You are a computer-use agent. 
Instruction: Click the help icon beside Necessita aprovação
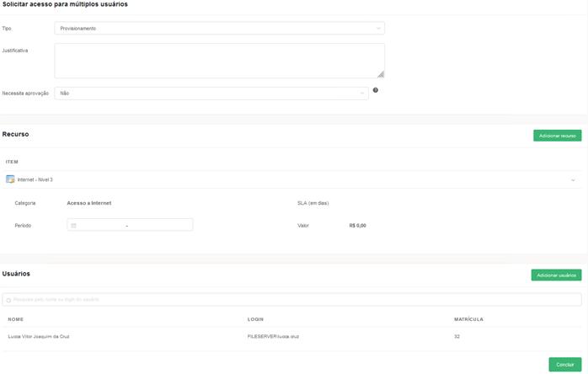(x=376, y=90)
